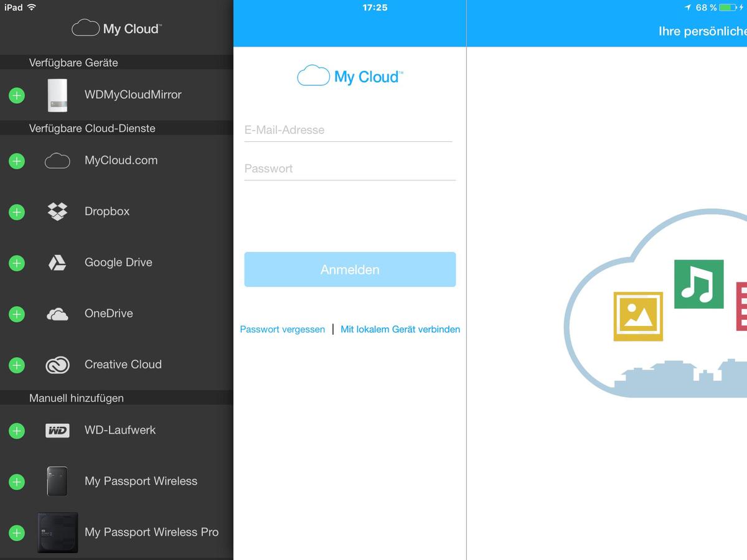The height and width of the screenshot is (560, 747).
Task: Add the WDMyCloudMirror device with its plus icon
Action: coord(17,96)
